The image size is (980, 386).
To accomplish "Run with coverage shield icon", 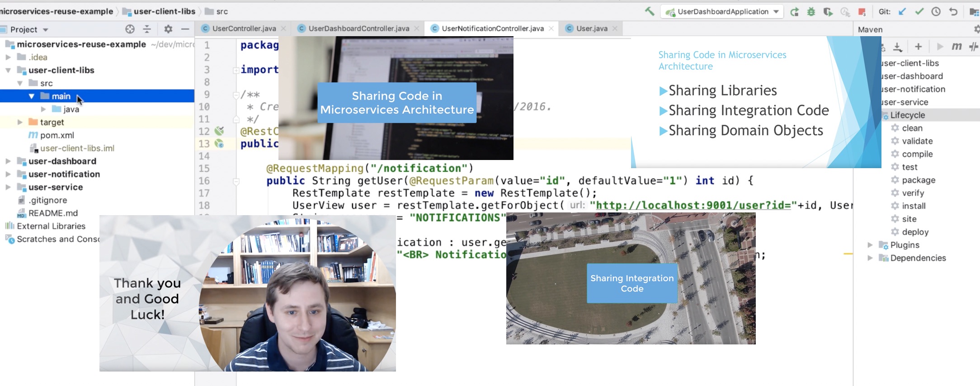I will point(828,12).
